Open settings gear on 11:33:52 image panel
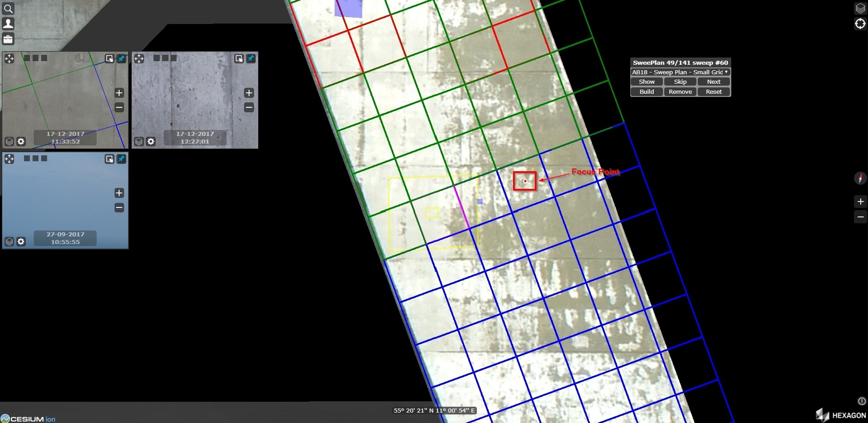Viewport: 868px width, 423px height. (21, 142)
